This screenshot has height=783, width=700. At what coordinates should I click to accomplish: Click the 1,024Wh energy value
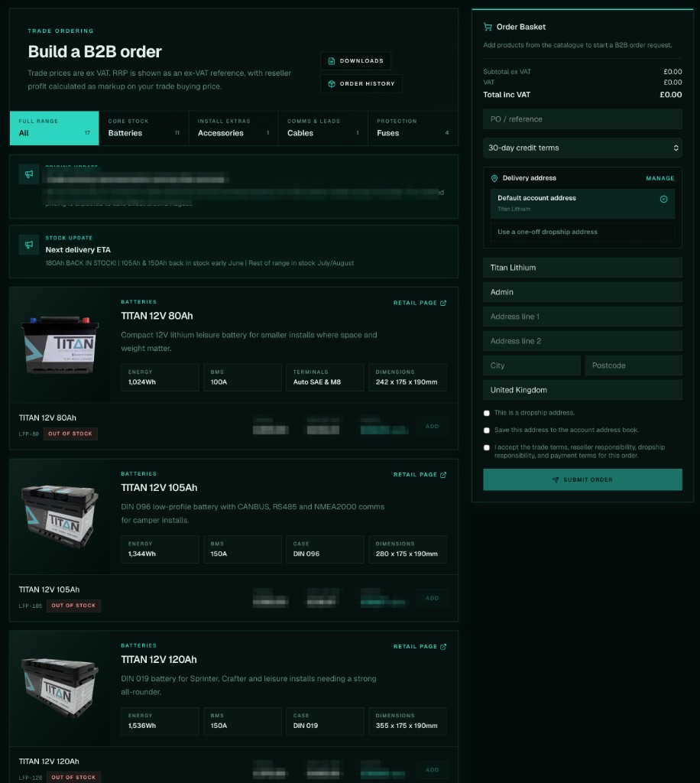pos(141,382)
